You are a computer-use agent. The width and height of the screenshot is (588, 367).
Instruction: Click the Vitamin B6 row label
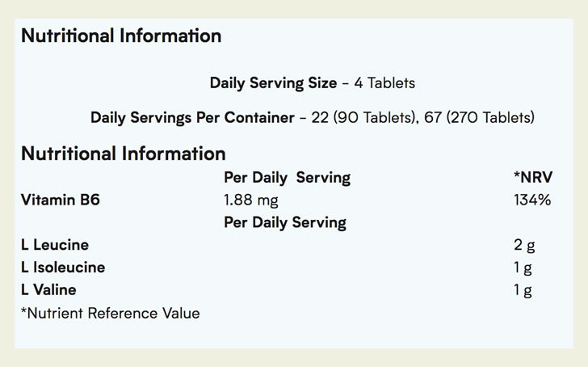click(x=61, y=200)
